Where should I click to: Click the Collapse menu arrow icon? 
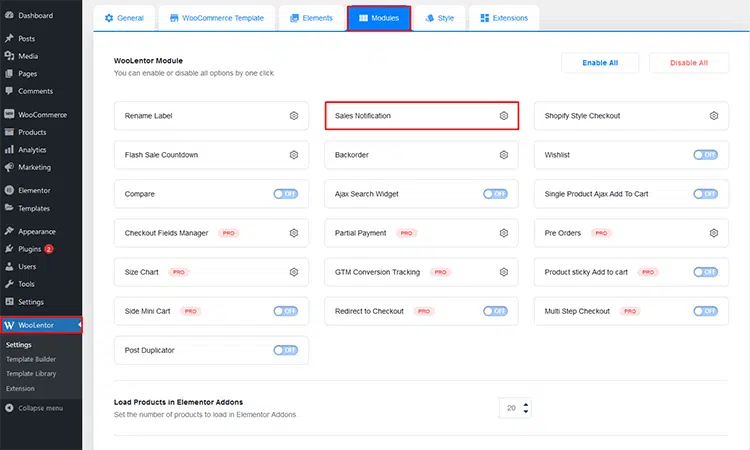9,408
